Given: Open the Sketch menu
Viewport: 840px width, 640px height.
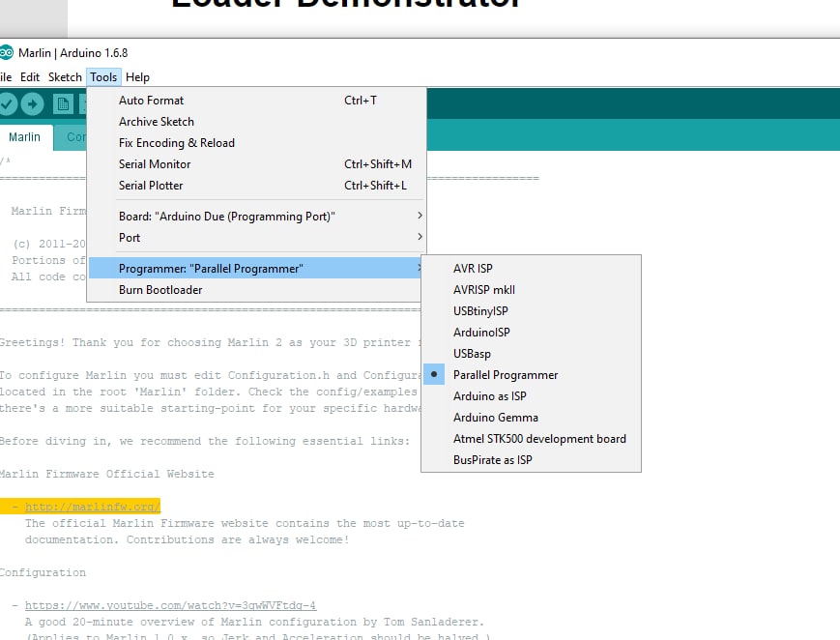Looking at the screenshot, I should coord(65,77).
